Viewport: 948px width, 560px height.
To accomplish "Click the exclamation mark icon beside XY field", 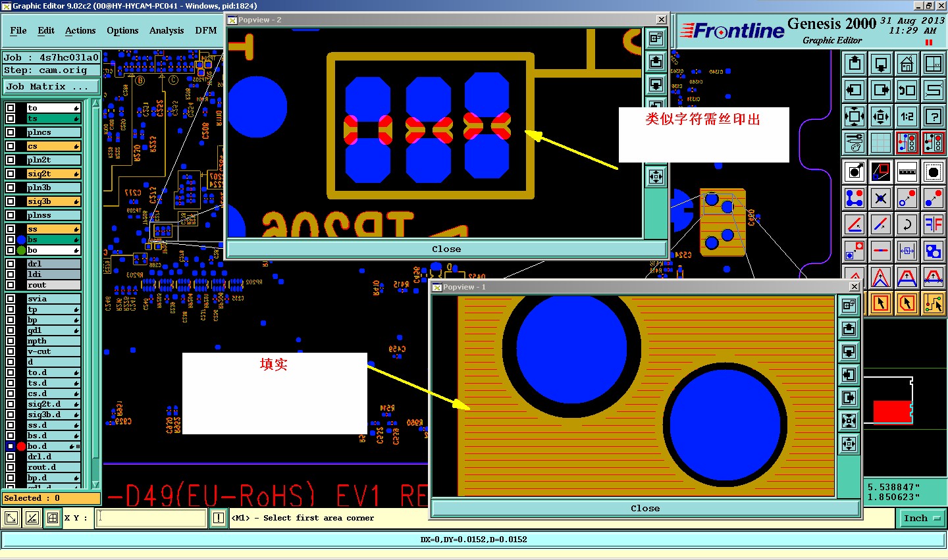I will [219, 518].
